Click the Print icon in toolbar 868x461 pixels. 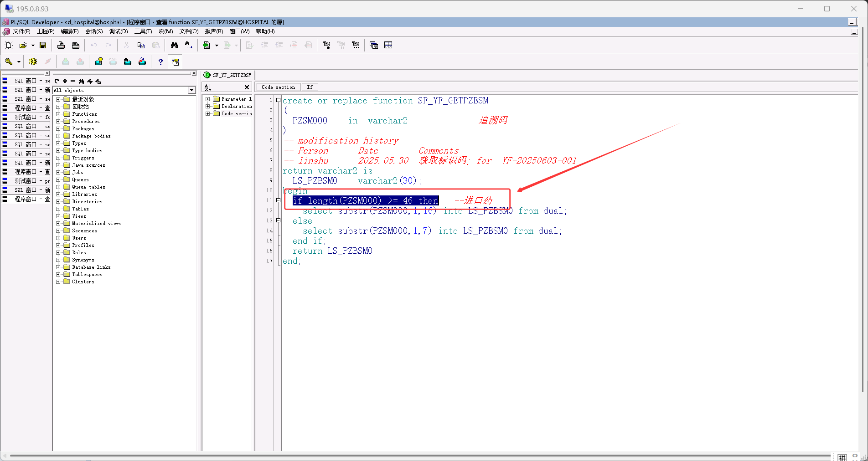(x=61, y=45)
